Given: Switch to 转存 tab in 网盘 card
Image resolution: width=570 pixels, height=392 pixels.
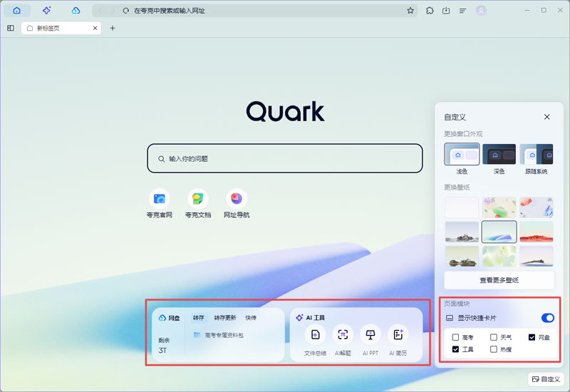Looking at the screenshot, I should pos(199,318).
